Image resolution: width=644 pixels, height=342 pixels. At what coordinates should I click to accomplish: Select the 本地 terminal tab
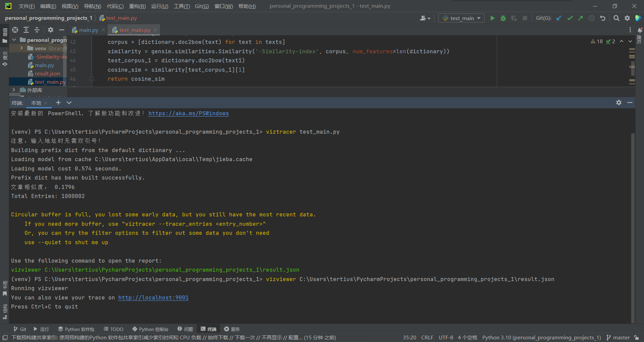(36, 103)
